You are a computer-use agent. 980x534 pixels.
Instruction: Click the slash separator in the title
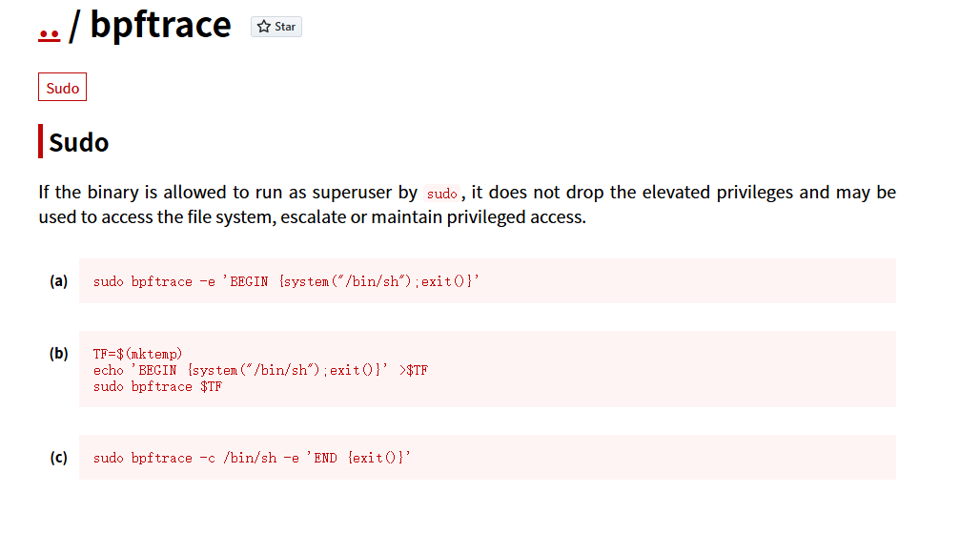[x=74, y=26]
